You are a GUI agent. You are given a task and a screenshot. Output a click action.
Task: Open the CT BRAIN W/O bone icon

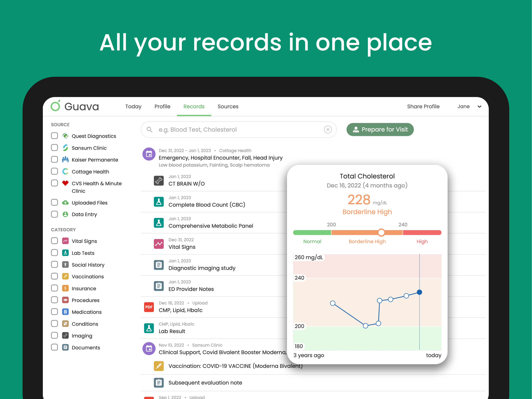coord(159,180)
